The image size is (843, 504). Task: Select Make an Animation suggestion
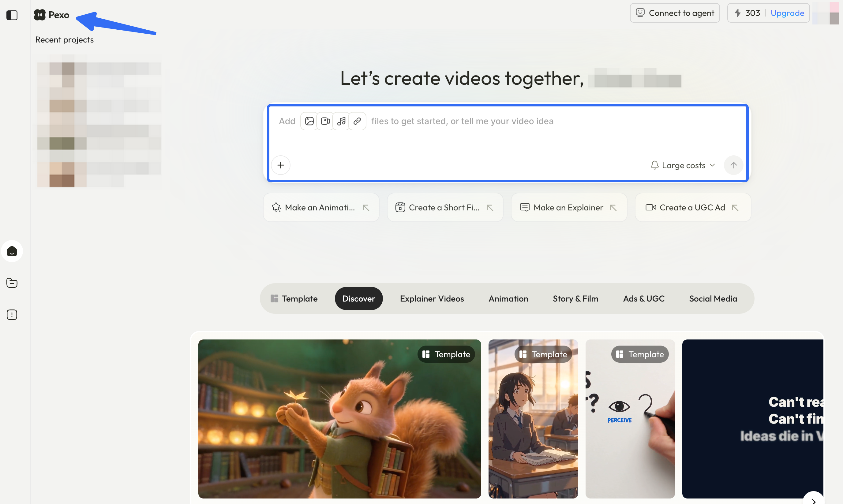[x=321, y=208]
